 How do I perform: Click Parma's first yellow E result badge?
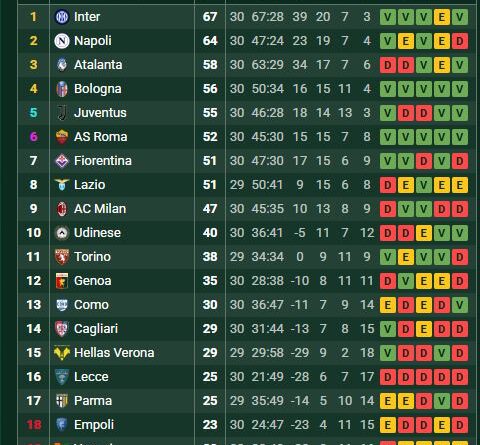(x=388, y=401)
